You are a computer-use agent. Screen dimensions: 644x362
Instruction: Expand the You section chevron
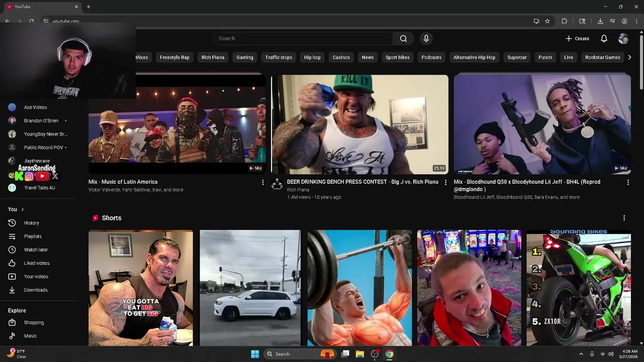coord(22,209)
